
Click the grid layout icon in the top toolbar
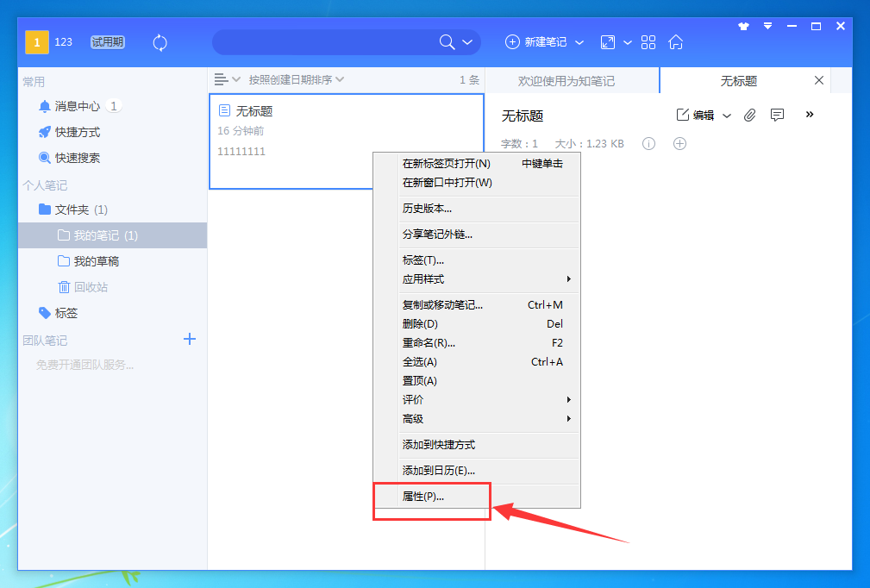[648, 41]
